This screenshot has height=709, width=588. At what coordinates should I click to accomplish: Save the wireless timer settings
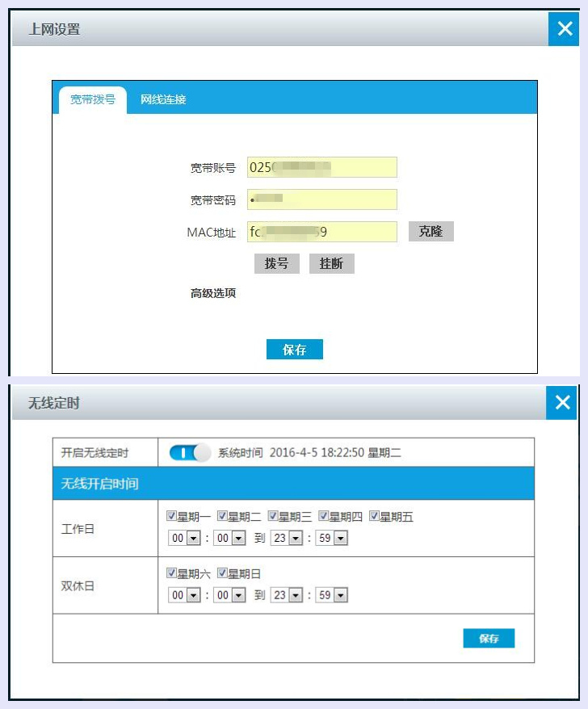point(489,638)
